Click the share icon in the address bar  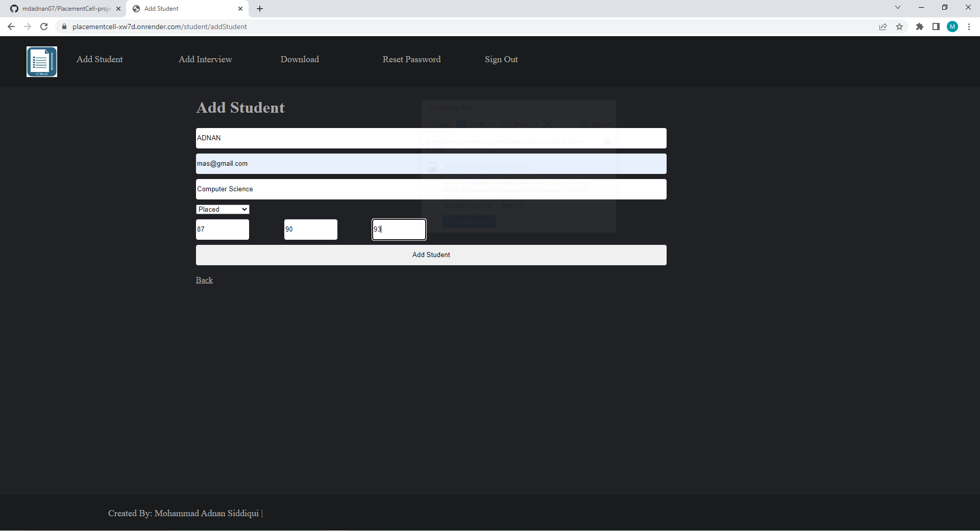[x=883, y=27]
